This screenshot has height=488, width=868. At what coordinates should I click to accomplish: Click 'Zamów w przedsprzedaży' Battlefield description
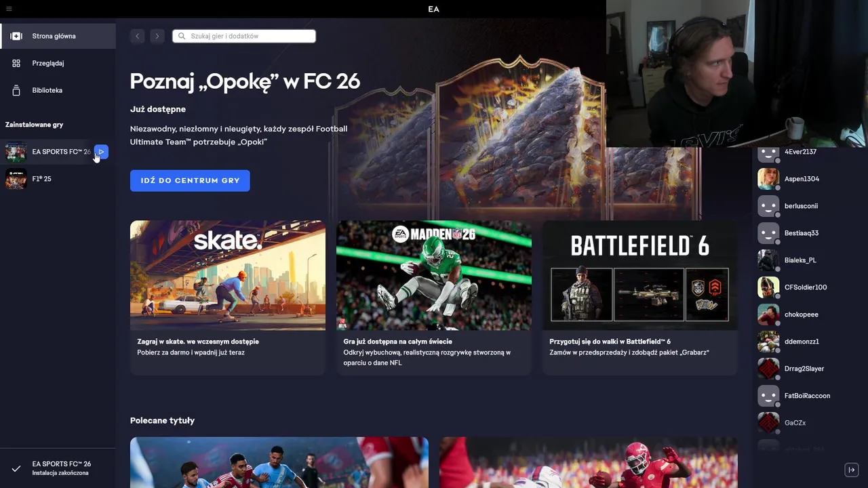[629, 352]
